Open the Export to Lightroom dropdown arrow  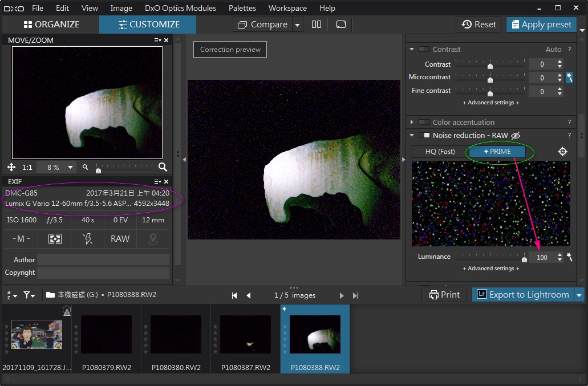[579, 295]
